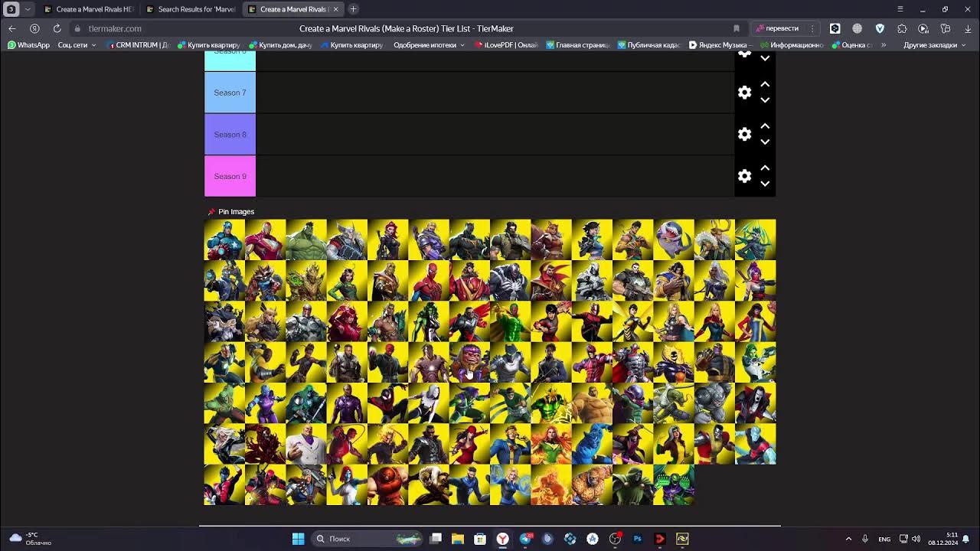This screenshot has width=980, height=551.
Task: Expand the Соц. сети bookmarks folder
Action: [x=77, y=45]
